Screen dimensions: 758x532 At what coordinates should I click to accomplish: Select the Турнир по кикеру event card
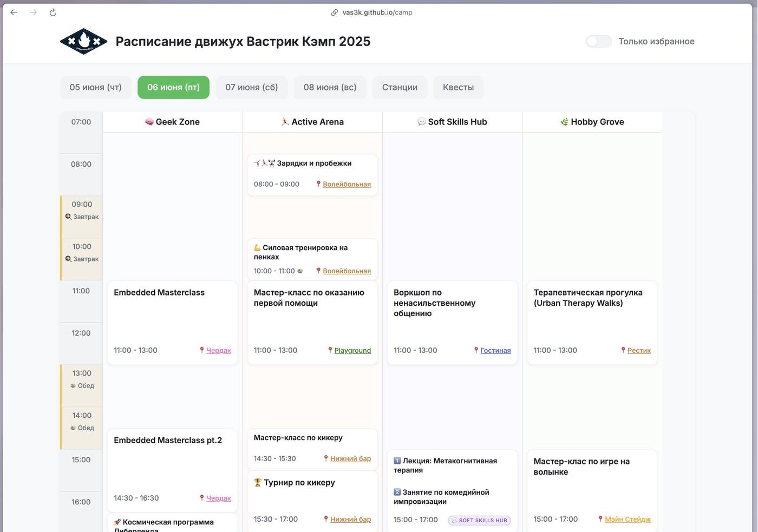[x=312, y=498]
